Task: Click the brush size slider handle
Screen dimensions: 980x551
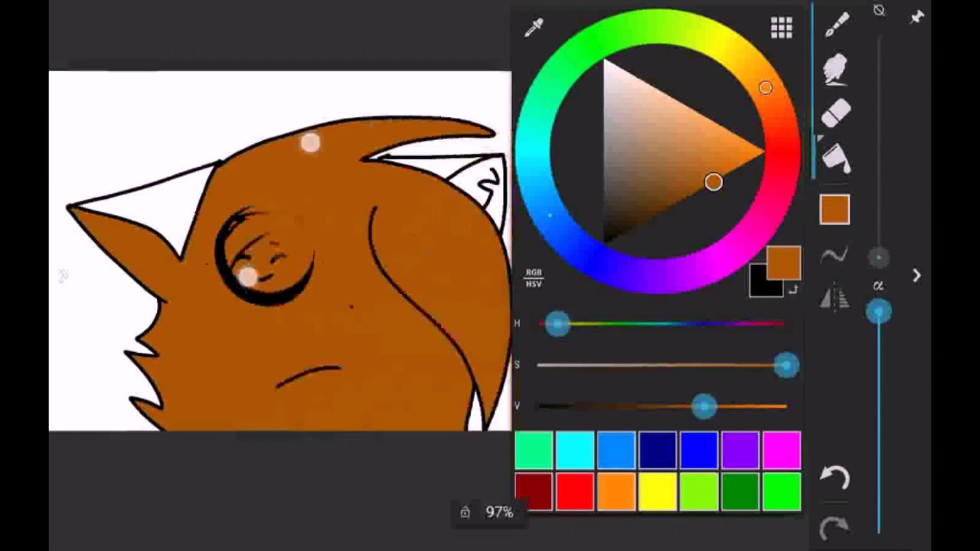Action: [878, 259]
